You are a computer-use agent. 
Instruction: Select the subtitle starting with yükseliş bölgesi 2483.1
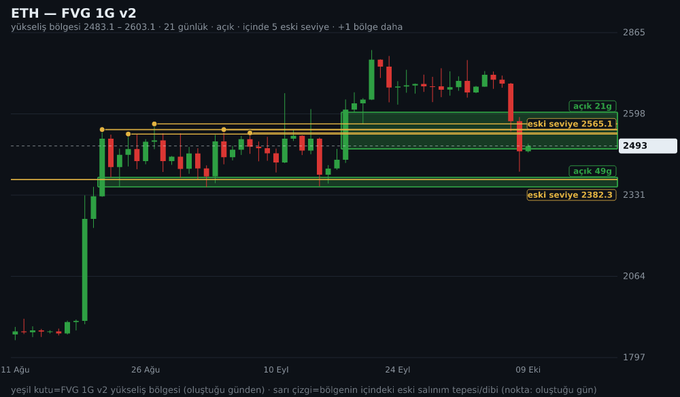coord(206,27)
